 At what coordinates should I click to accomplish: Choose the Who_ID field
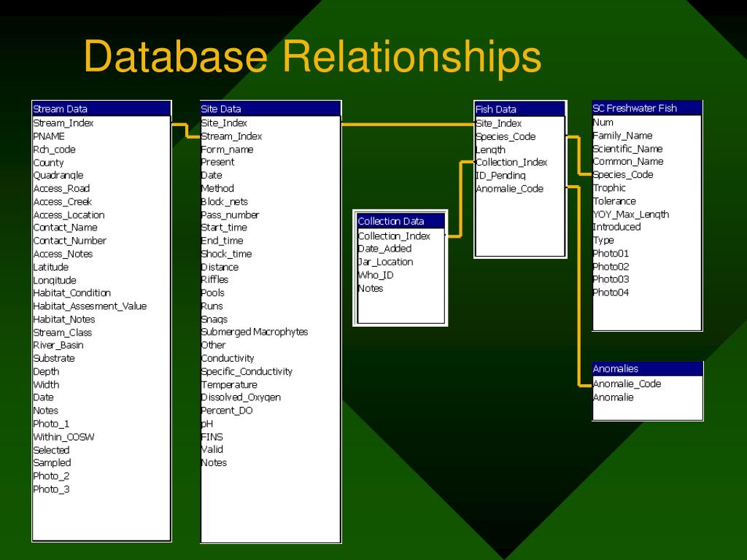point(376,275)
